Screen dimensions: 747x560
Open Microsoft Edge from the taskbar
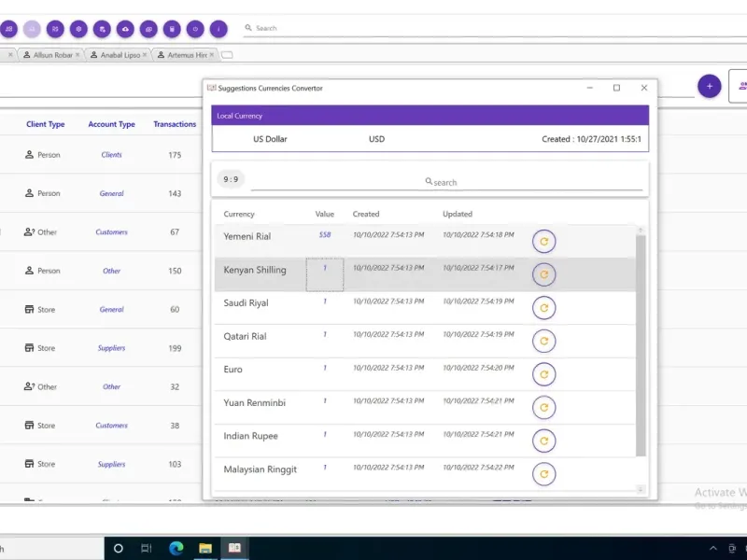(x=176, y=548)
